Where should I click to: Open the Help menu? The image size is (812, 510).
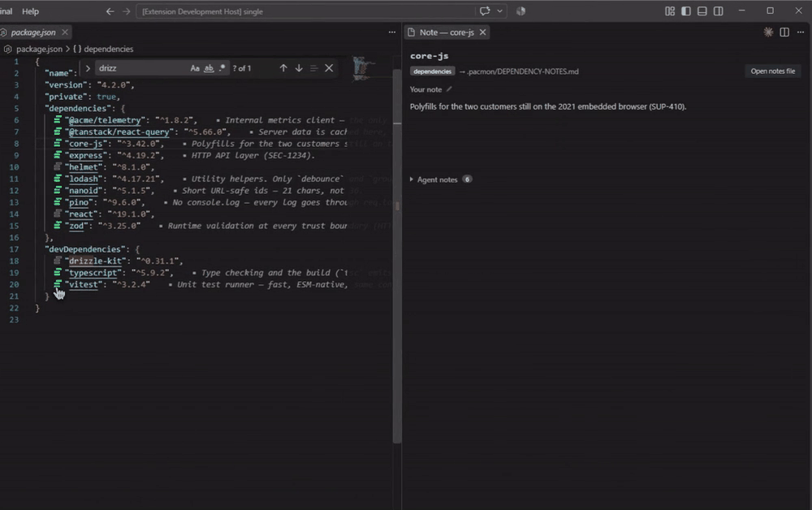tap(30, 11)
